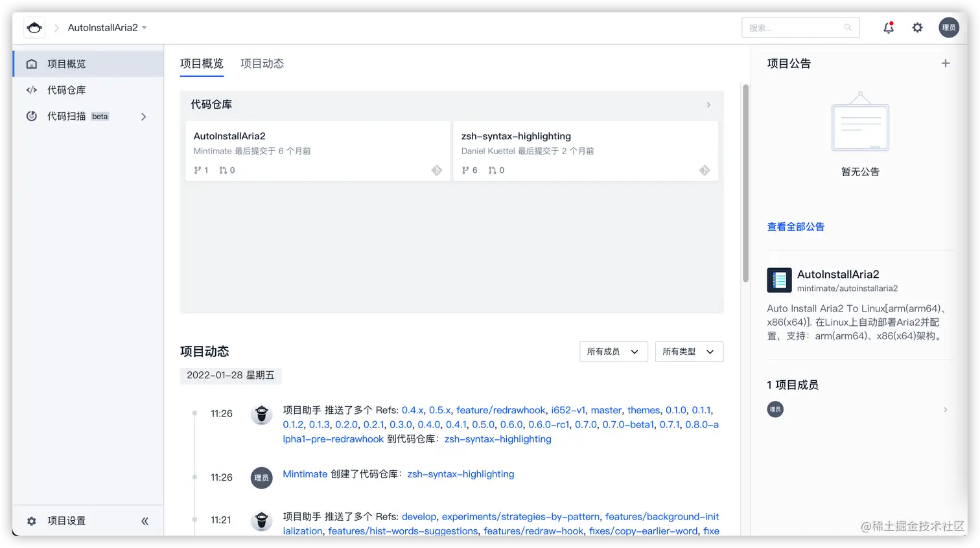Screen dimensions: 980x548
Task: Open the notification bell in the top bar
Action: 888,27
